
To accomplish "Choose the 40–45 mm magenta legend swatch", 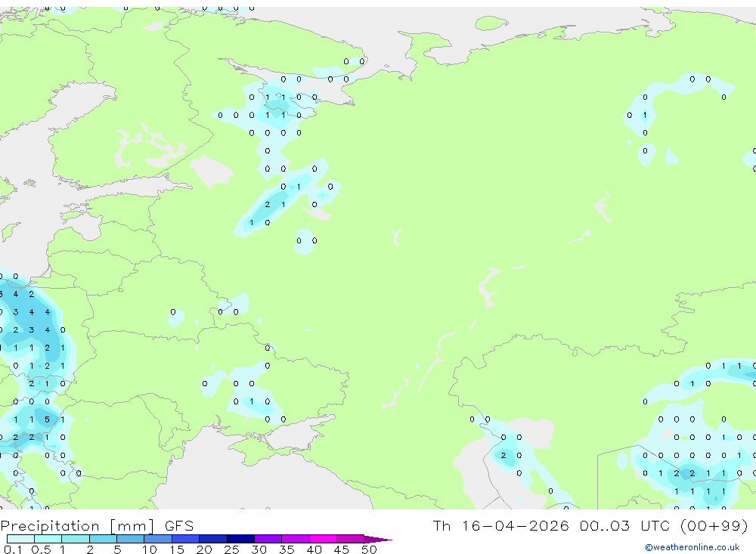I will [323, 539].
